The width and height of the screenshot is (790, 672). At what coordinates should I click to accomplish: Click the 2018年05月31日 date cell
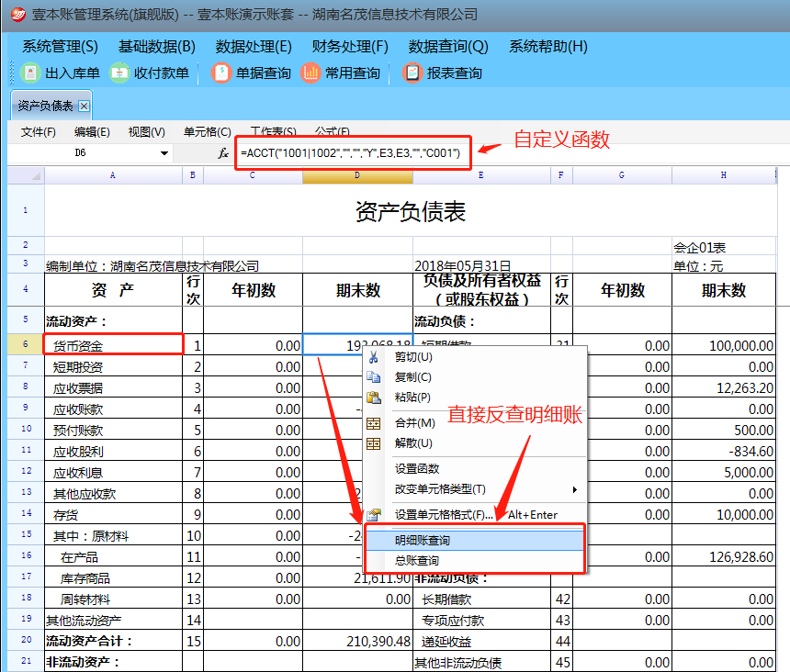(481, 264)
